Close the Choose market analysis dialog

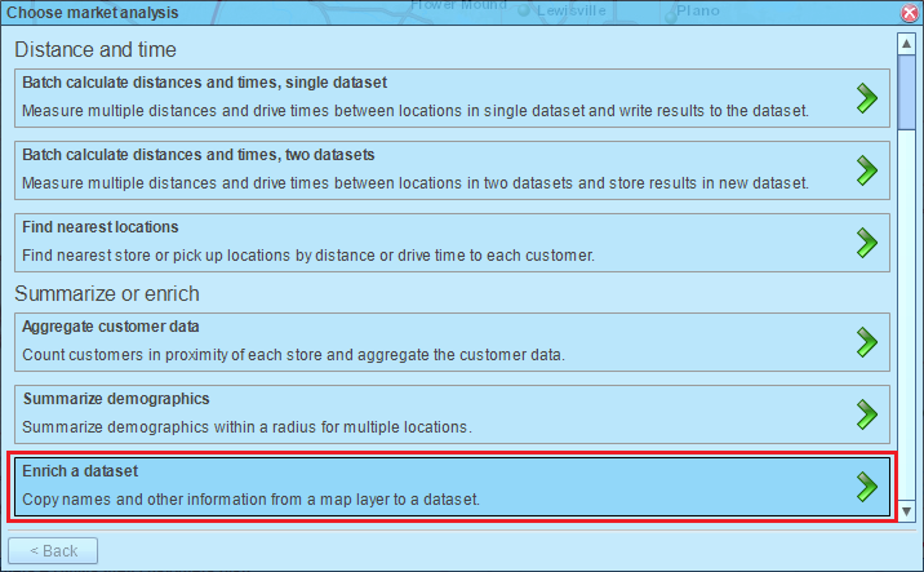(x=909, y=13)
